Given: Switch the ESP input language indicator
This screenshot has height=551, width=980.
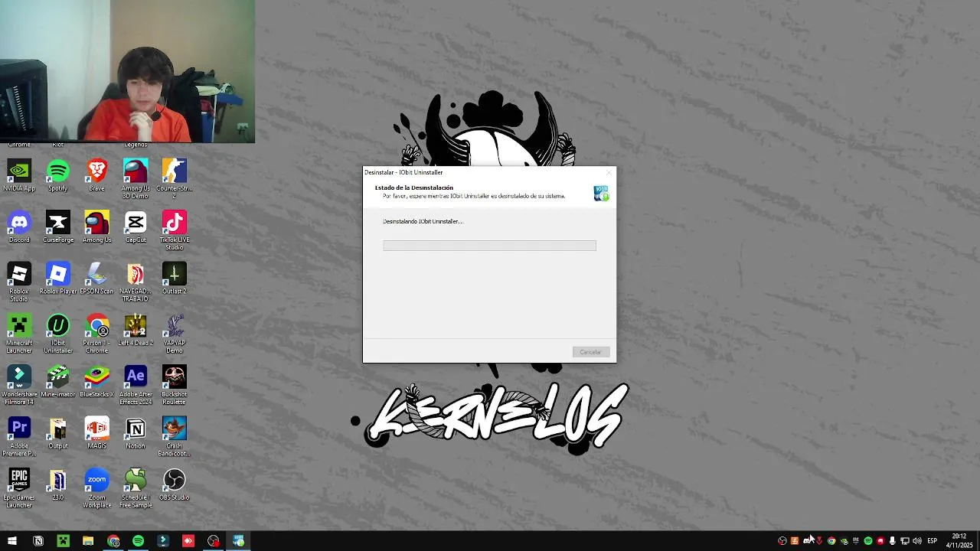Looking at the screenshot, I should [933, 541].
